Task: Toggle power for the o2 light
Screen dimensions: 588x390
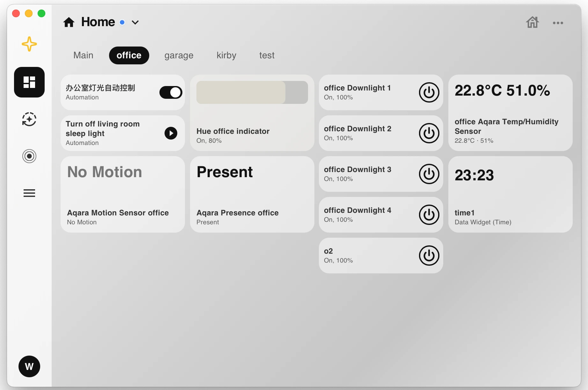Action: [429, 256]
